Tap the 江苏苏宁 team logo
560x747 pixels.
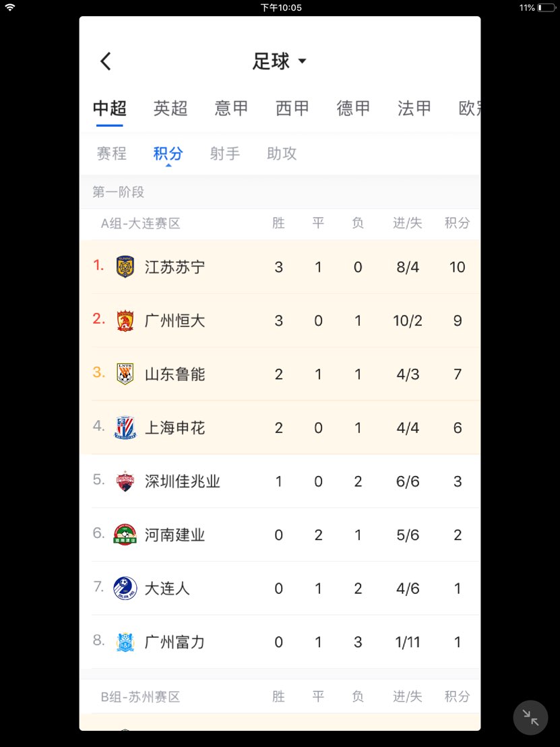pos(125,267)
